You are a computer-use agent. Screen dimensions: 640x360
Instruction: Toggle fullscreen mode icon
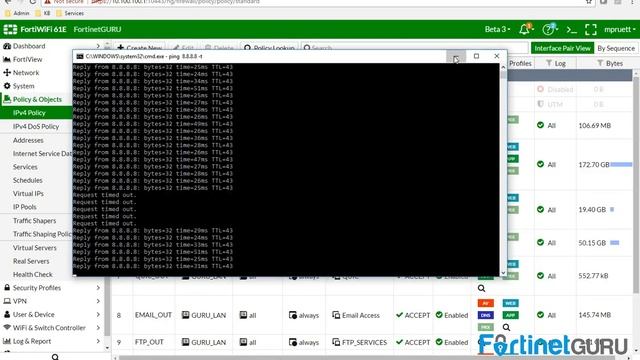(x=591, y=29)
